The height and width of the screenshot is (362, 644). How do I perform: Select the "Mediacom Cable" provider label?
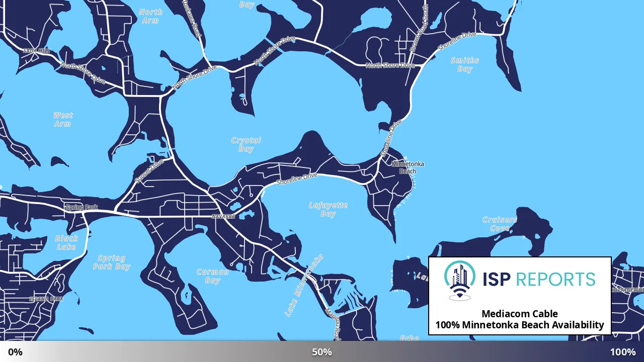[x=520, y=314]
